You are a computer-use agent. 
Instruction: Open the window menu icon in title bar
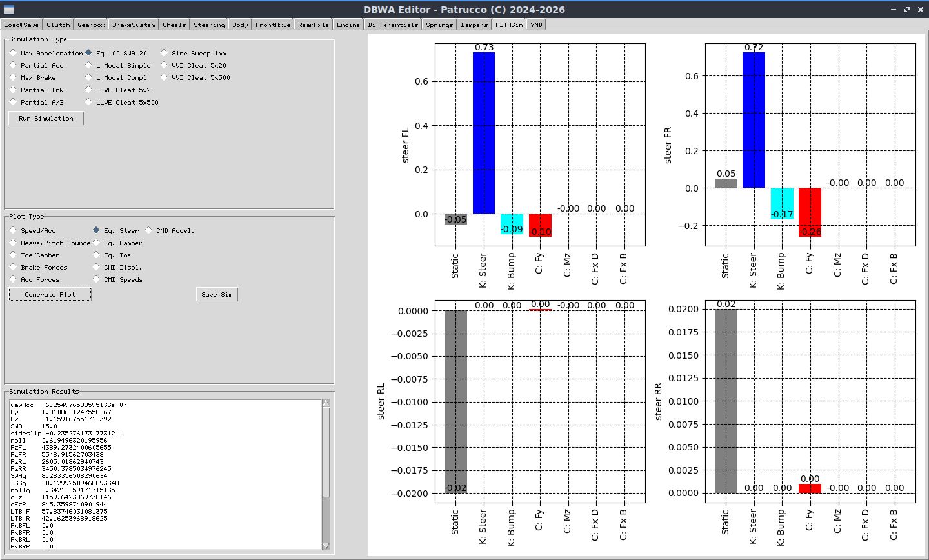(9, 10)
